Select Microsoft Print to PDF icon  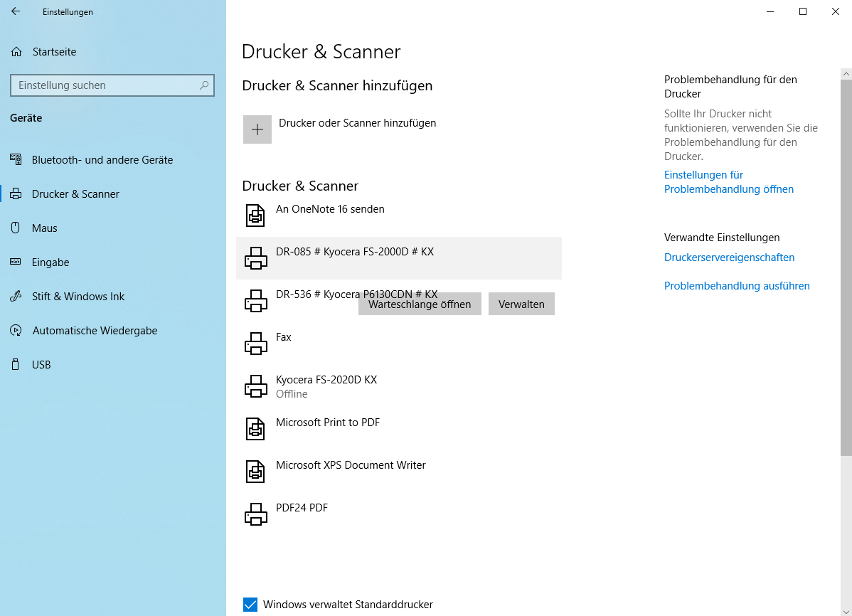pyautogui.click(x=255, y=428)
